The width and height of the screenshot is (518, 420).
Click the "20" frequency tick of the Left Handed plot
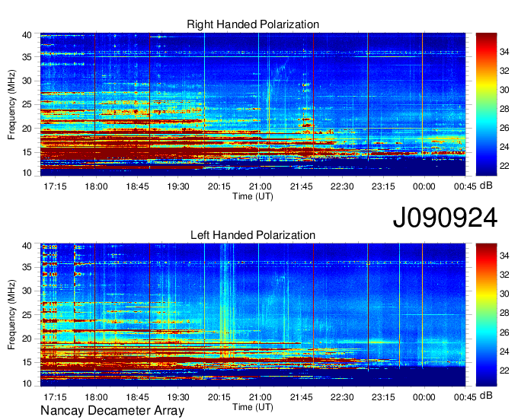27,339
